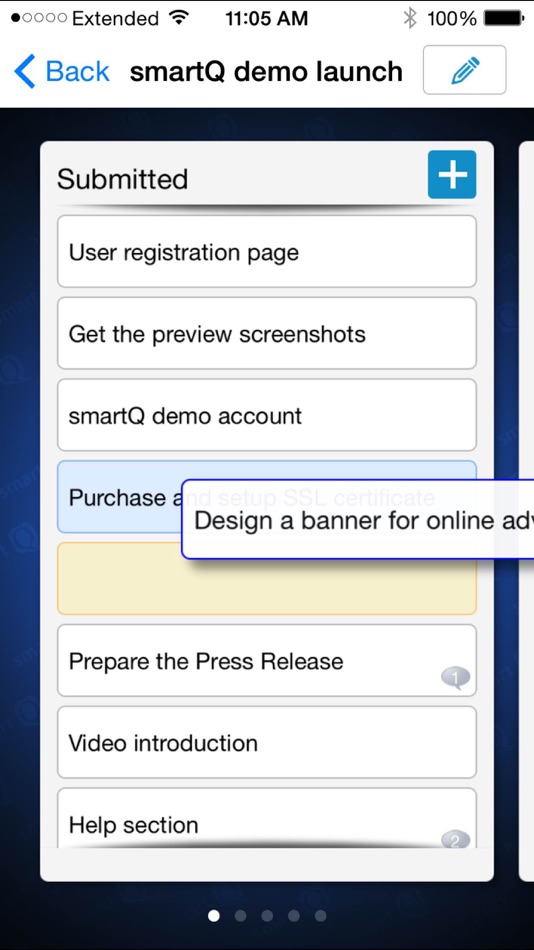Tap the Bluetooth status icon

pyautogui.click(x=410, y=18)
